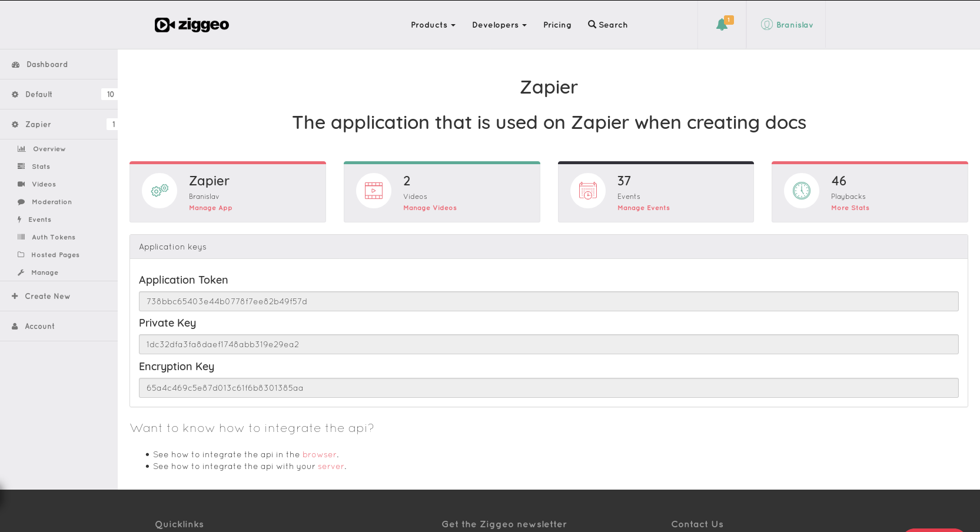Click the Account person icon
Viewport: 980px width, 532px height.
click(x=15, y=326)
